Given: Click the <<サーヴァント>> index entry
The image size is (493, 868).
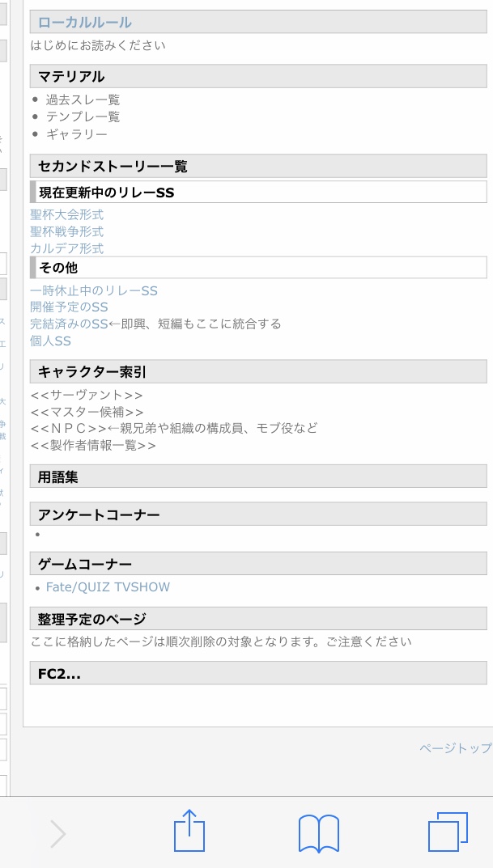Looking at the screenshot, I should pos(87,395).
